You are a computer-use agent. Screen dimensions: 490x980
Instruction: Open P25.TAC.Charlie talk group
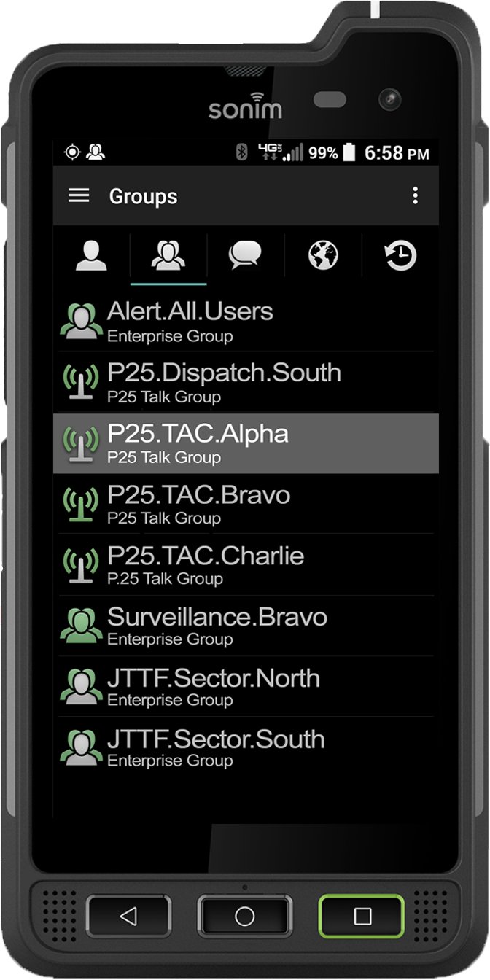click(246, 565)
